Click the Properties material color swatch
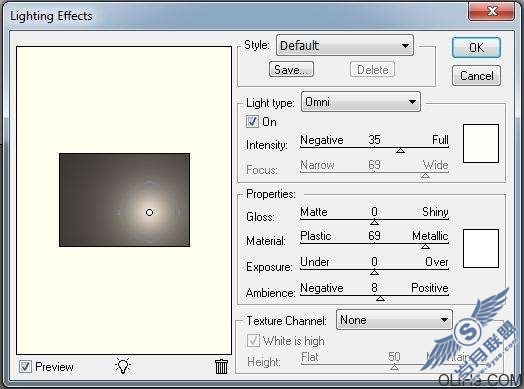The height and width of the screenshot is (389, 524). click(481, 248)
